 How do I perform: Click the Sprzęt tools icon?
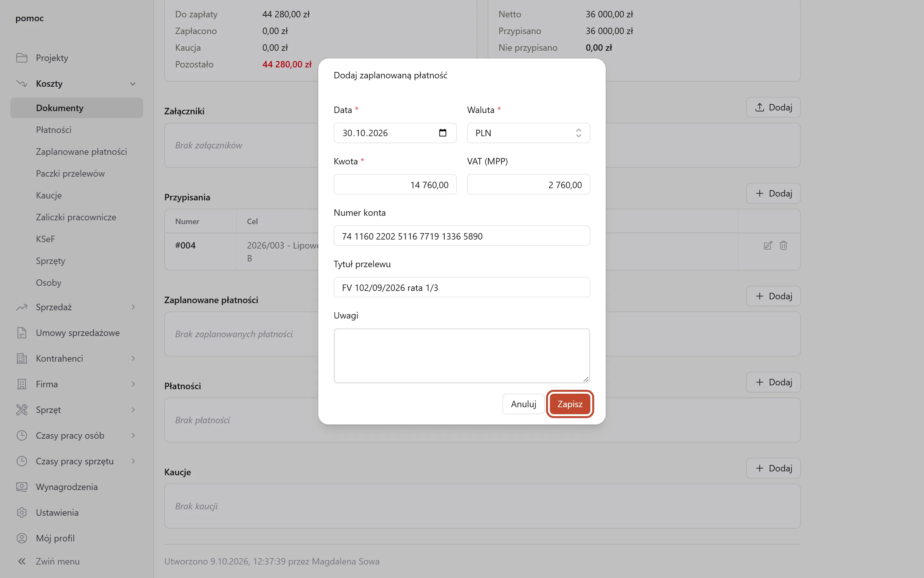(22, 410)
